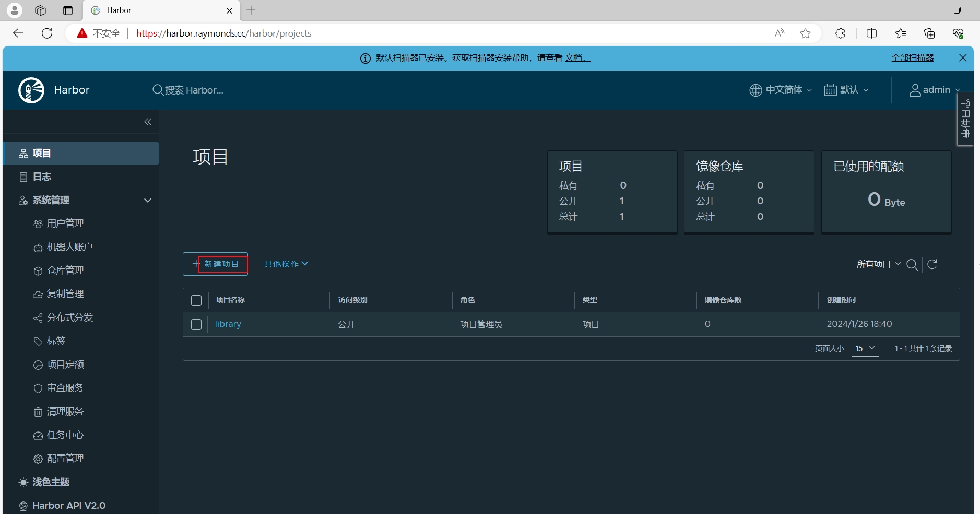
Task: Go to 配置管理
Action: click(x=65, y=459)
